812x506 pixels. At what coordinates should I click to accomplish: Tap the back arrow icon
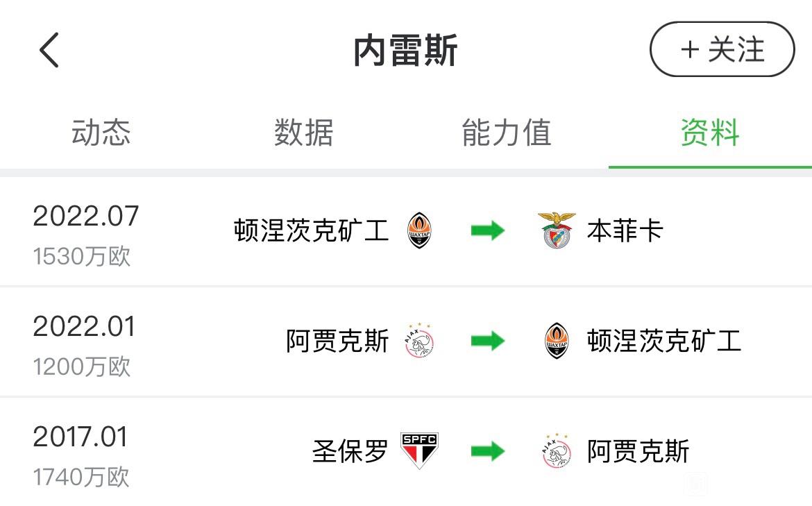click(x=49, y=50)
